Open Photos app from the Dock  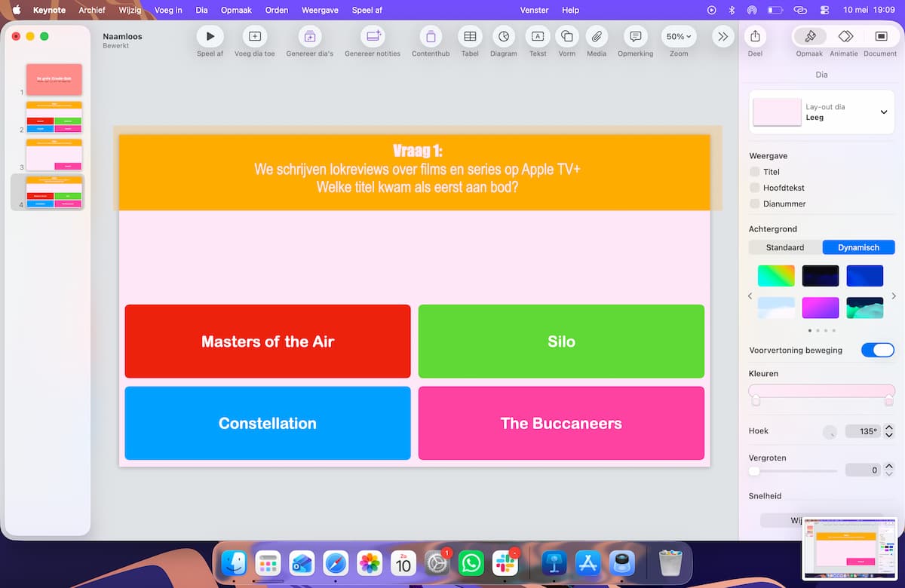(370, 563)
